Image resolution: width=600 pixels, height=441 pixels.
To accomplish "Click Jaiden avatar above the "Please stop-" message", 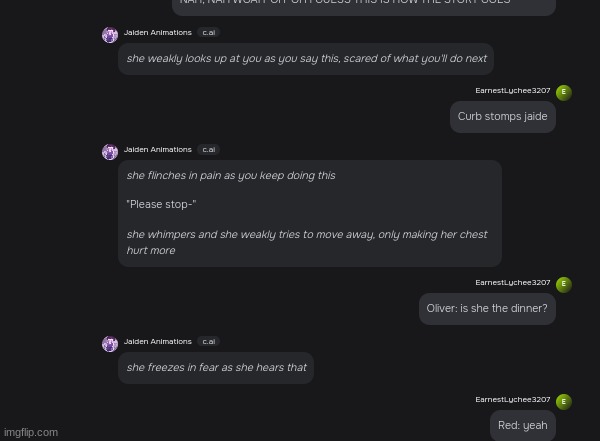I will [110, 152].
